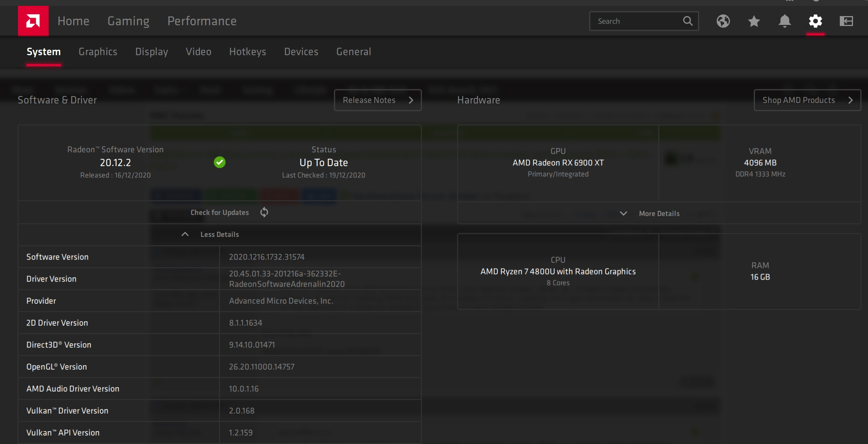868x444 pixels.
Task: Open the Hotkeys tab
Action: [x=248, y=52]
